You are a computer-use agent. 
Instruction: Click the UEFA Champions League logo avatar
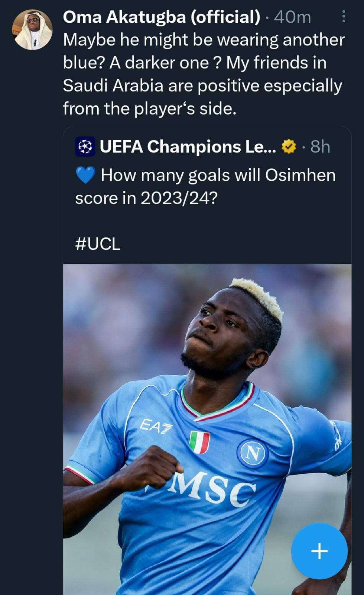click(x=85, y=147)
